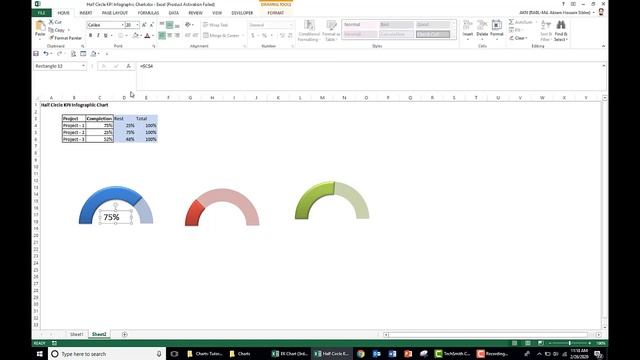Toggle Middle Align vertical alignment
640x360 pixels.
click(x=169, y=25)
